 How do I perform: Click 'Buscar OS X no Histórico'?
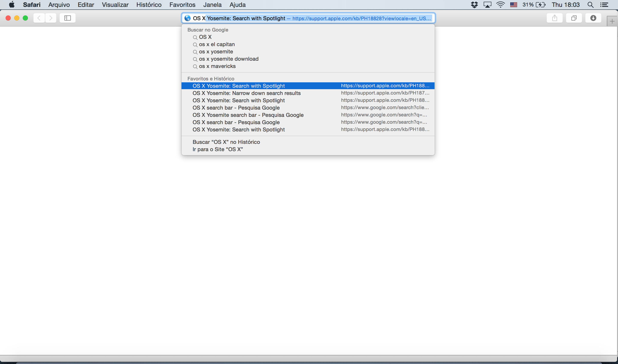(x=226, y=142)
